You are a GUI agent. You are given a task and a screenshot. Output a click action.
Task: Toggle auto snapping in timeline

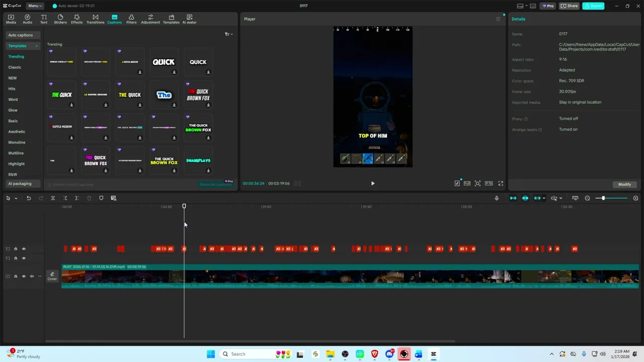pos(525,198)
